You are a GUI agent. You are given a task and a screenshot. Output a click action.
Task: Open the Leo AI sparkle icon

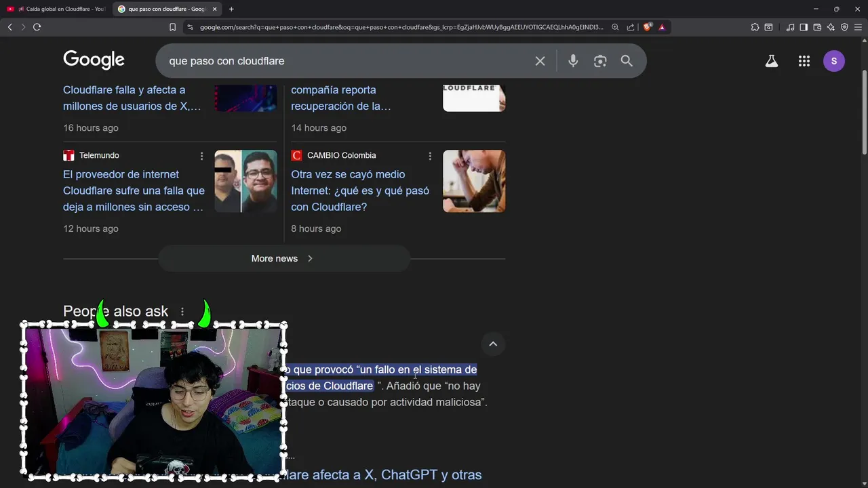(x=831, y=27)
